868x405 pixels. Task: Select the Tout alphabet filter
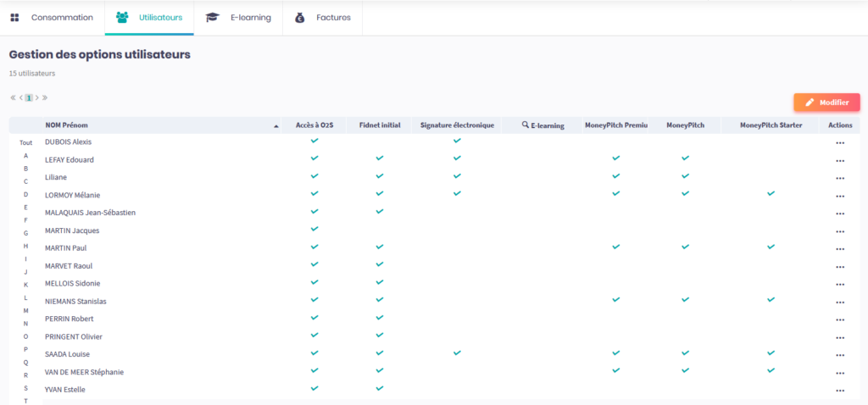pos(25,143)
